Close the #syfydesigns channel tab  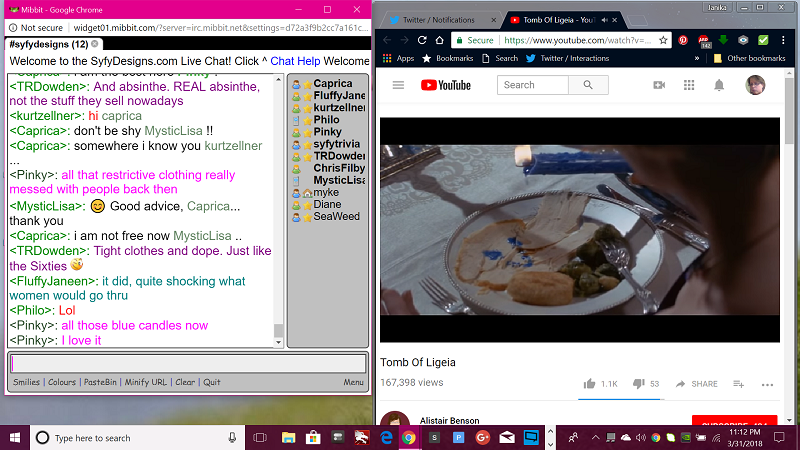point(95,44)
